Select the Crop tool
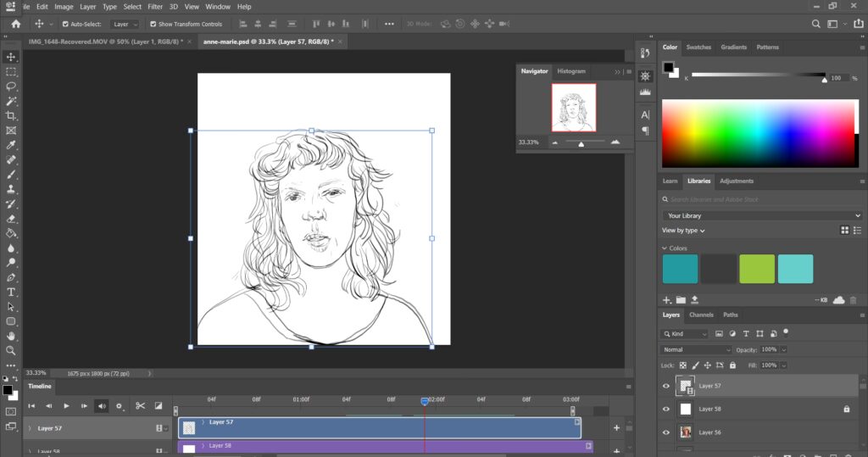This screenshot has height=457, width=868. tap(11, 116)
